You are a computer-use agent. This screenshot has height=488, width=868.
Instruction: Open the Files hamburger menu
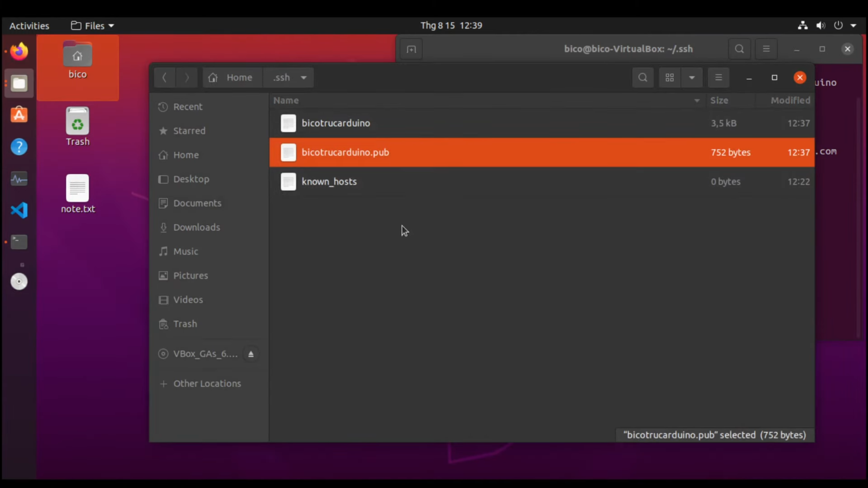coord(719,77)
